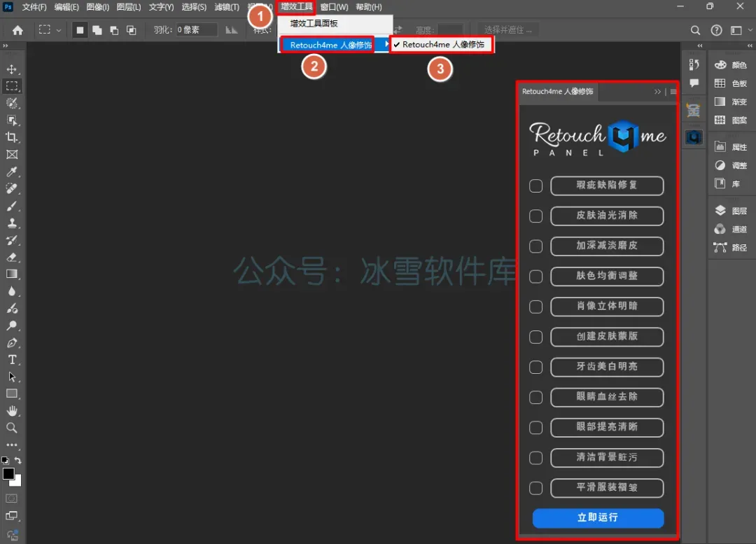Viewport: 756px width, 544px height.
Task: Check the 瑕疵缺陷修复 checkbox
Action: click(x=535, y=186)
